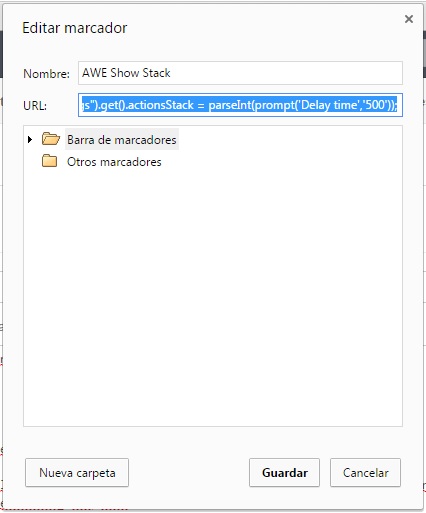Click the open folder icon of Barra de marcadores

click(51, 139)
